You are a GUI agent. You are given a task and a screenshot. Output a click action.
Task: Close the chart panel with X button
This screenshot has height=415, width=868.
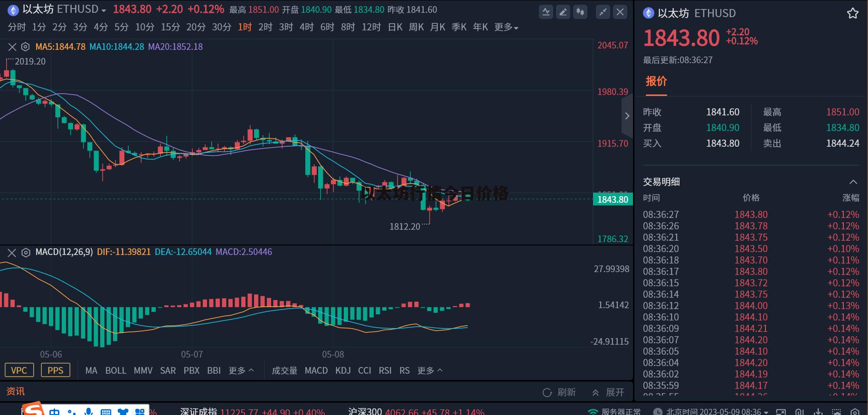[620, 12]
